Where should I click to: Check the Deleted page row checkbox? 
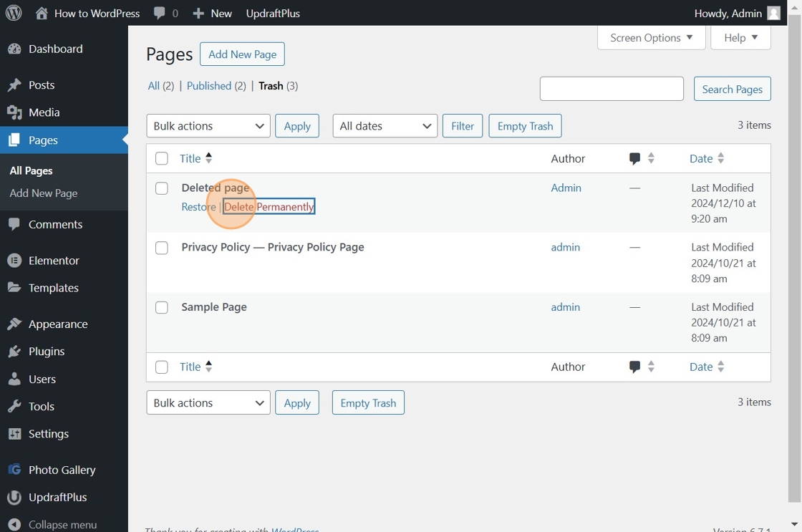(x=162, y=188)
